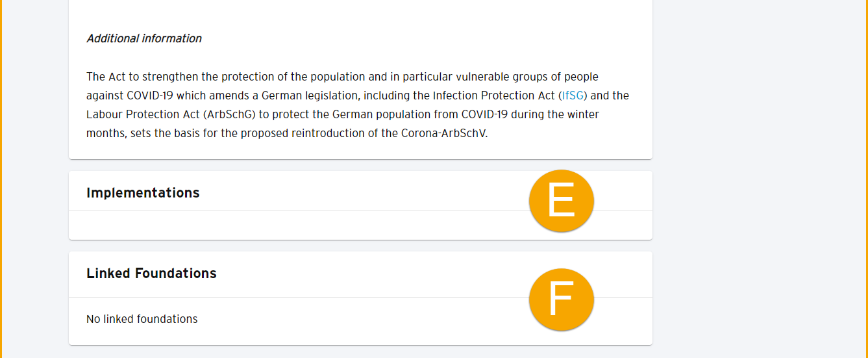868x358 pixels.
Task: Click the 'Additional information' italic heading
Action: [143, 39]
